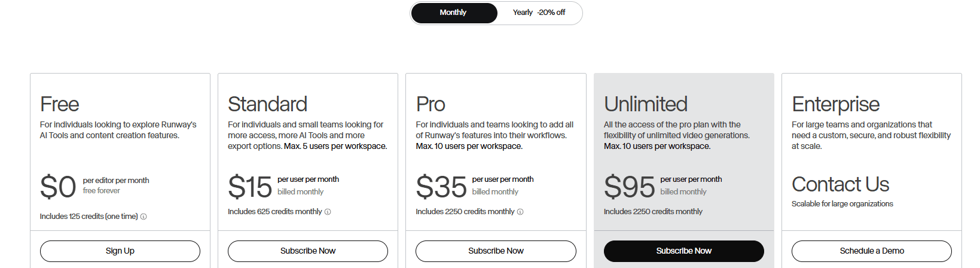Click the $35 Pro price

441,187
